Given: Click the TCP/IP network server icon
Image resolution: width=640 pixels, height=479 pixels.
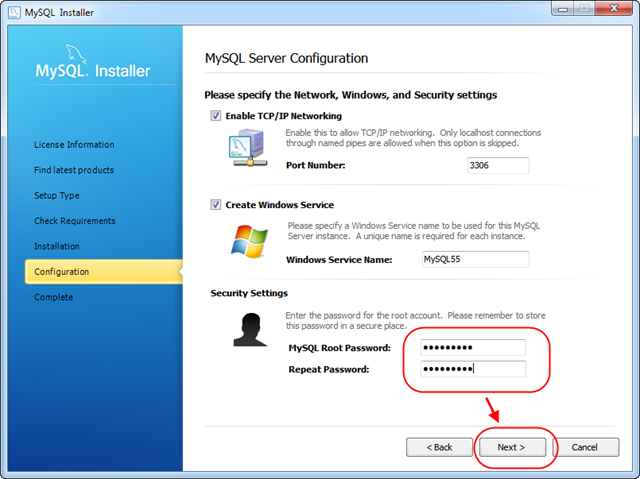Looking at the screenshot, I should click(248, 148).
